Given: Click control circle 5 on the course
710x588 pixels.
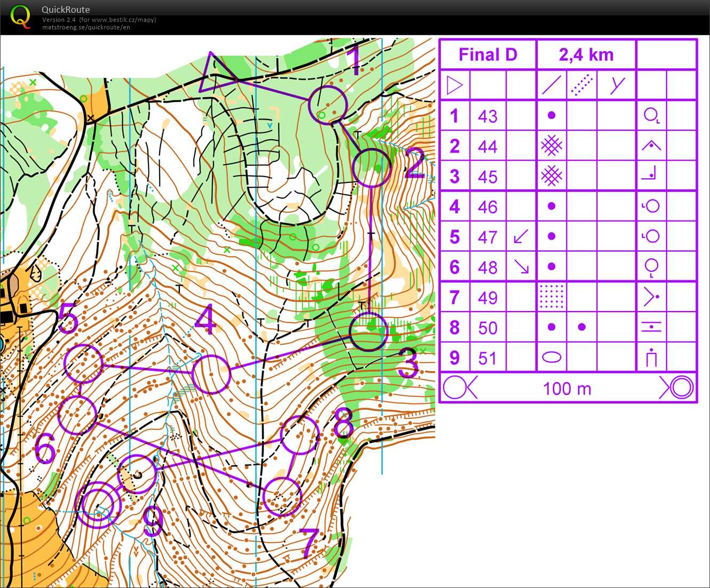Looking at the screenshot, I should [83, 364].
